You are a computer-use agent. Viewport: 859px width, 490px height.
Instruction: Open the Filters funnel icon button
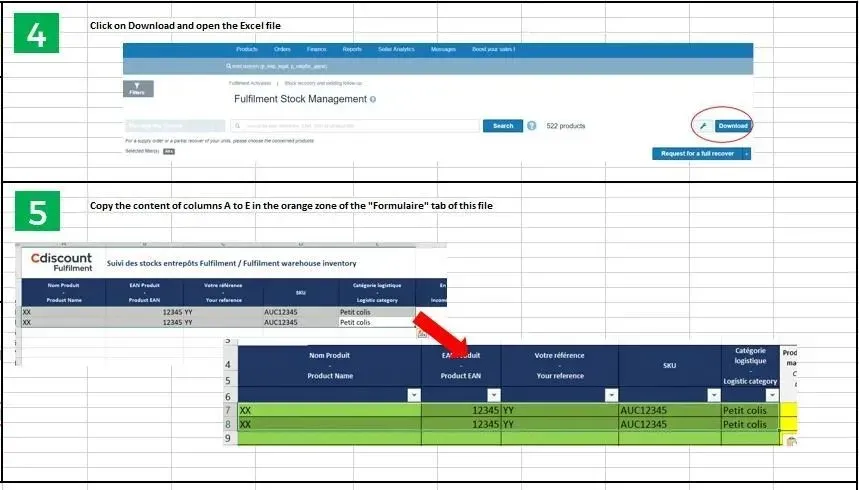tap(138, 89)
